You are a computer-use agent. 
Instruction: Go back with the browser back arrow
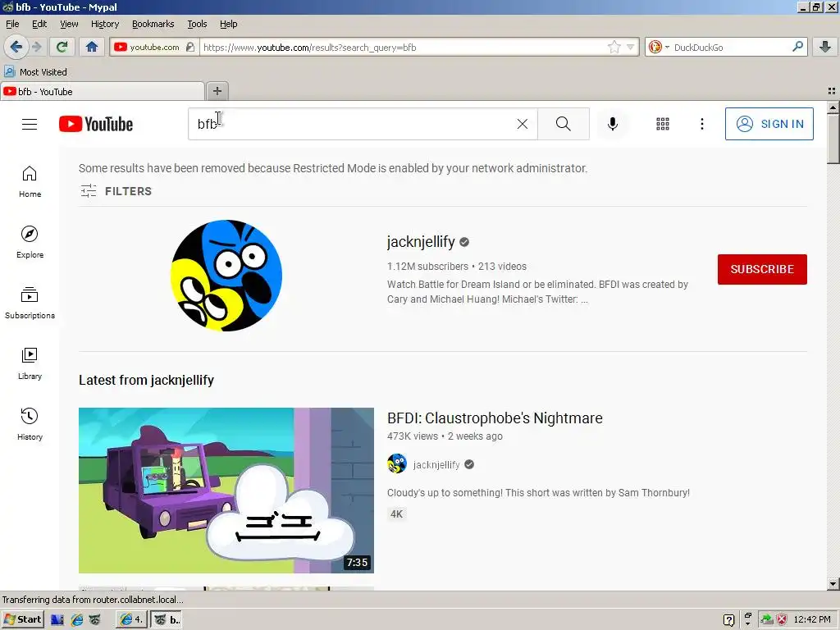tap(16, 47)
